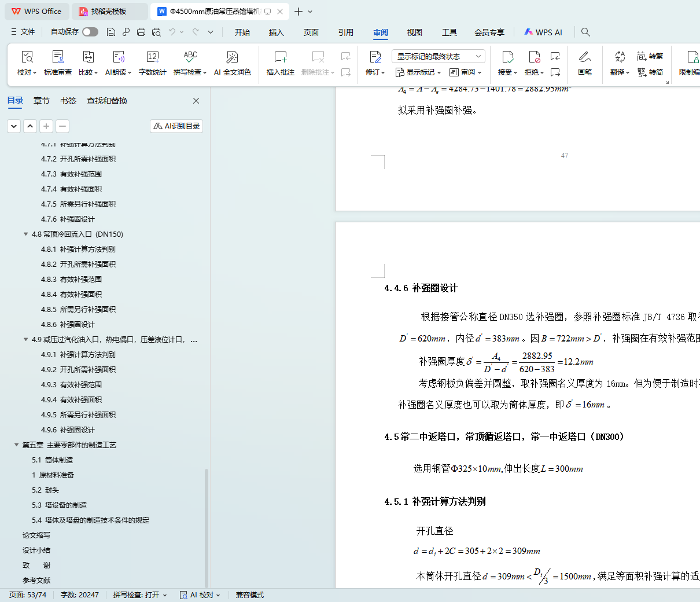Click the AI朗读 read aloud icon
The width and height of the screenshot is (700, 602).
click(119, 57)
